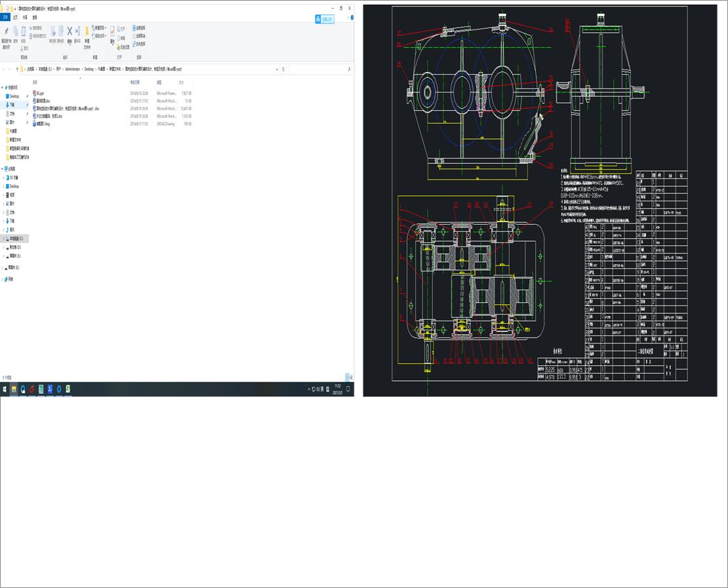
Task: Click the 重命名 (Rename) ribbon icon
Action: 78,32
